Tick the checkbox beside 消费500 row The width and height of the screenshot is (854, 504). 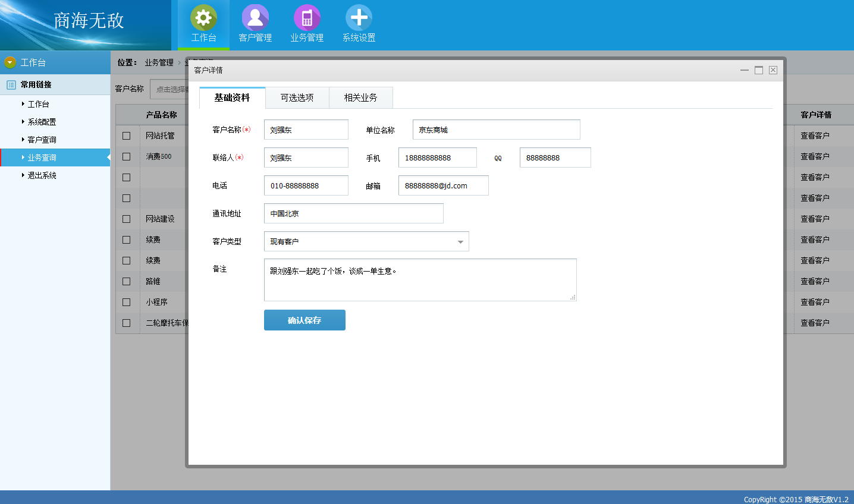pyautogui.click(x=126, y=156)
